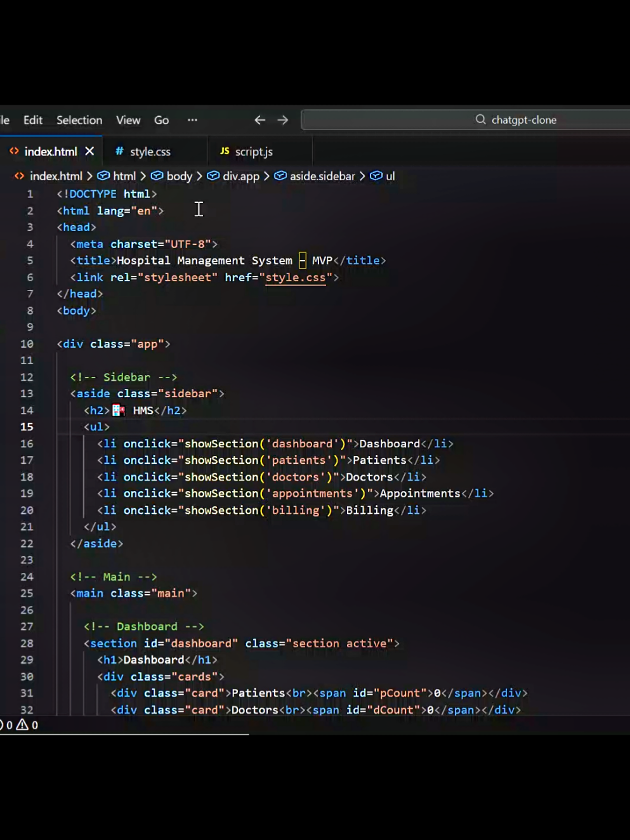Open warnings count in status bar
Image resolution: width=630 pixels, height=840 pixels.
[27, 725]
